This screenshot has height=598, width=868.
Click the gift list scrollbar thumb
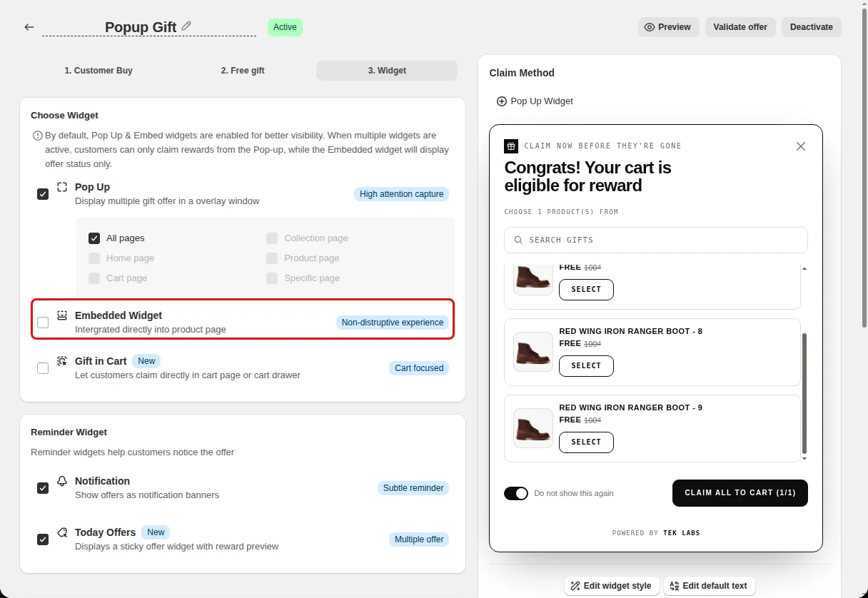tap(804, 393)
